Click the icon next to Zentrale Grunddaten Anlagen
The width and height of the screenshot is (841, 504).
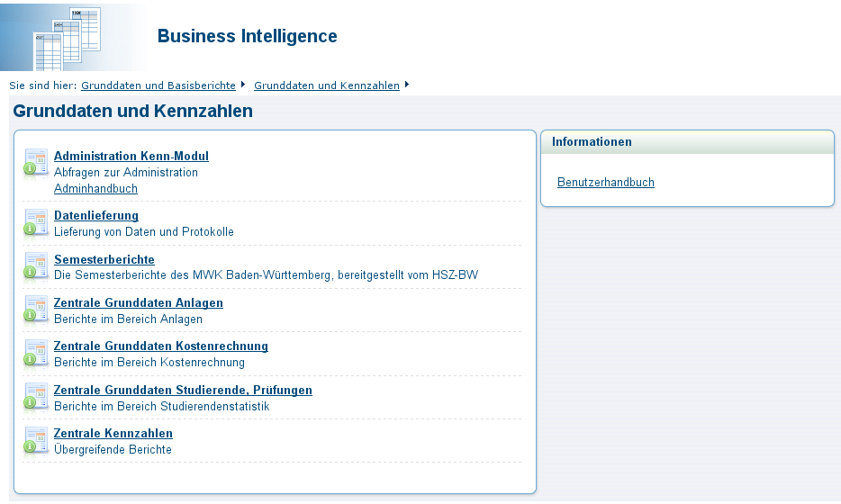pyautogui.click(x=36, y=309)
